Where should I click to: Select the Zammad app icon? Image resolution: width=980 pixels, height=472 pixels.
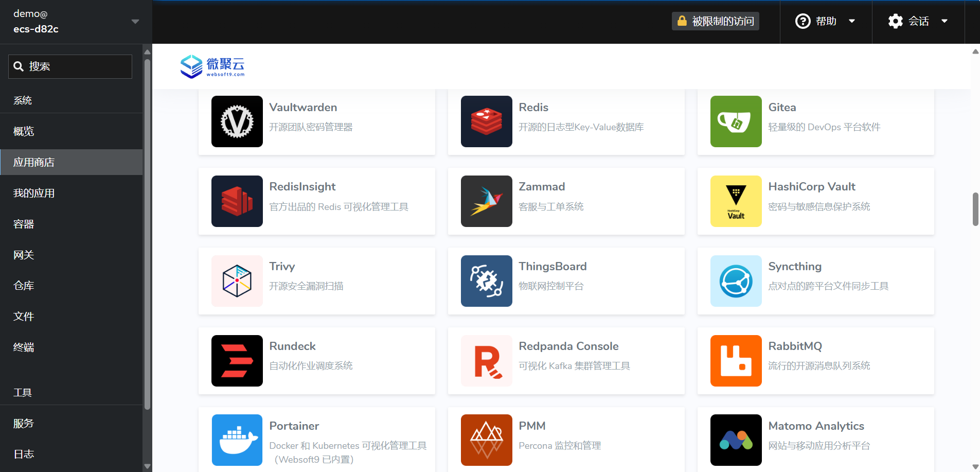487,201
